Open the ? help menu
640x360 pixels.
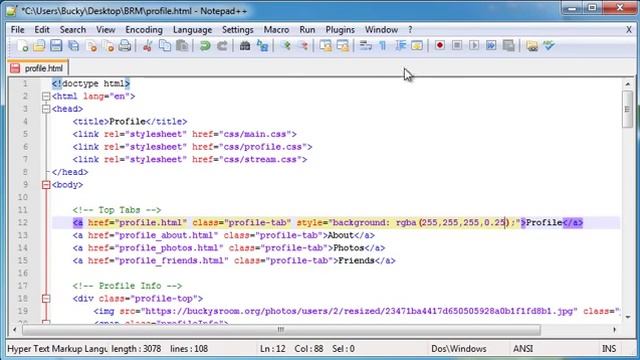(x=410, y=30)
